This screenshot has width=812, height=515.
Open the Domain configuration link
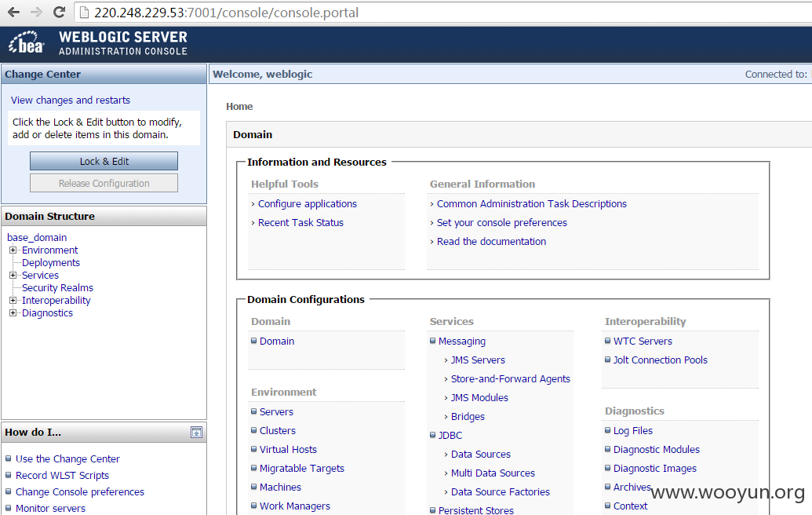[277, 341]
